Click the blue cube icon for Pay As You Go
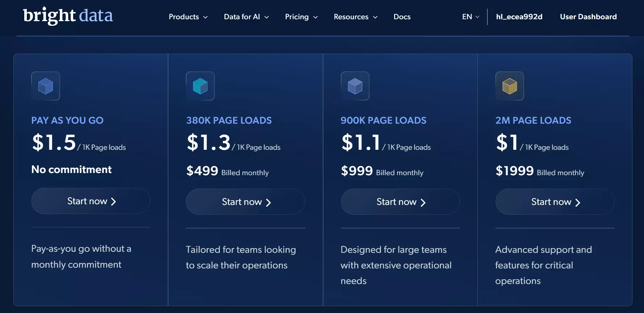Viewport: 644px width, 313px height. point(46,86)
